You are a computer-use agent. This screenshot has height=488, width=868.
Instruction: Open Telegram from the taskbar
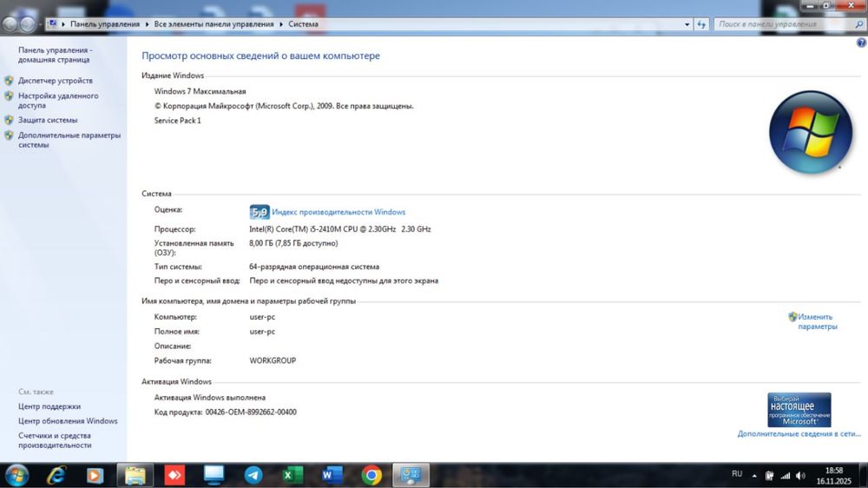coord(253,475)
